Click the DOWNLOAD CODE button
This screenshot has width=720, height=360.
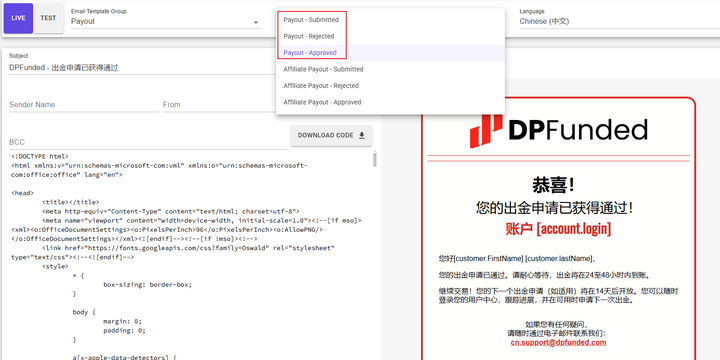tap(331, 135)
